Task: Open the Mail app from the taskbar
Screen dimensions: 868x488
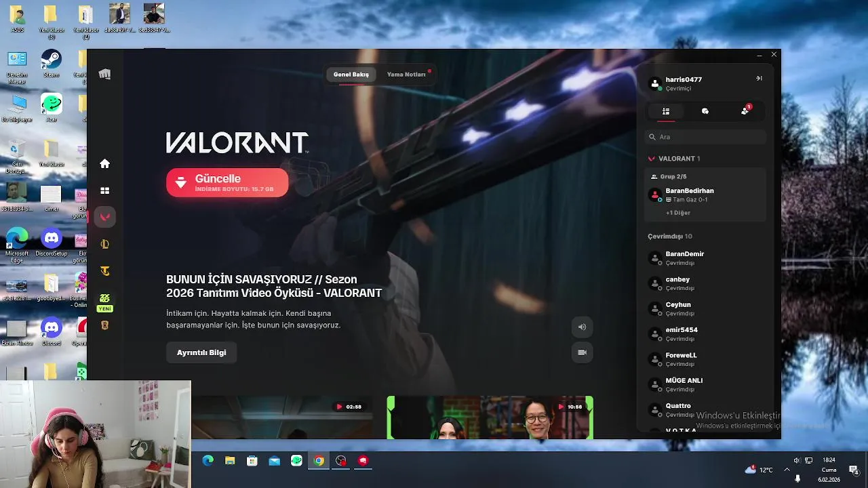Action: coord(274,461)
